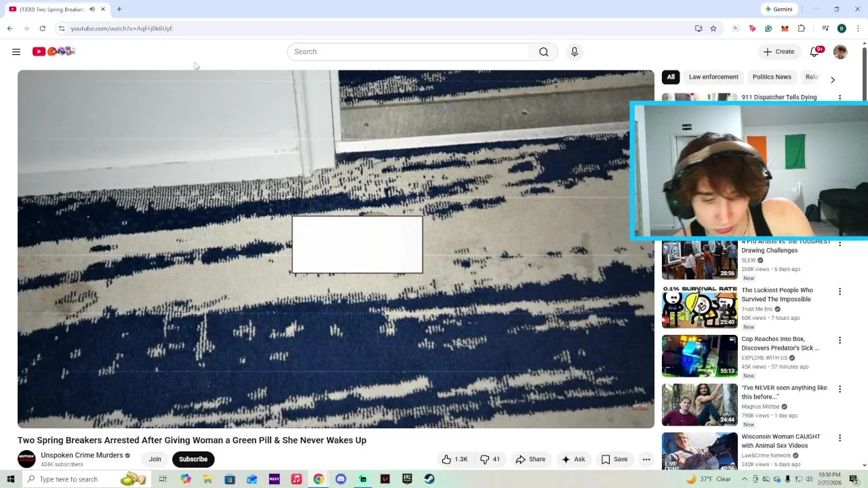
Task: Click the Create button
Action: tap(778, 52)
